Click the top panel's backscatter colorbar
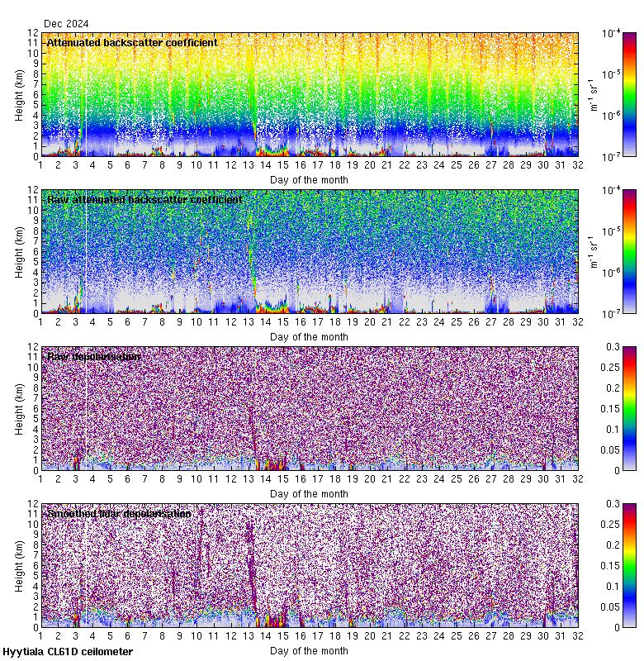The width and height of the screenshot is (644, 661). (606, 94)
